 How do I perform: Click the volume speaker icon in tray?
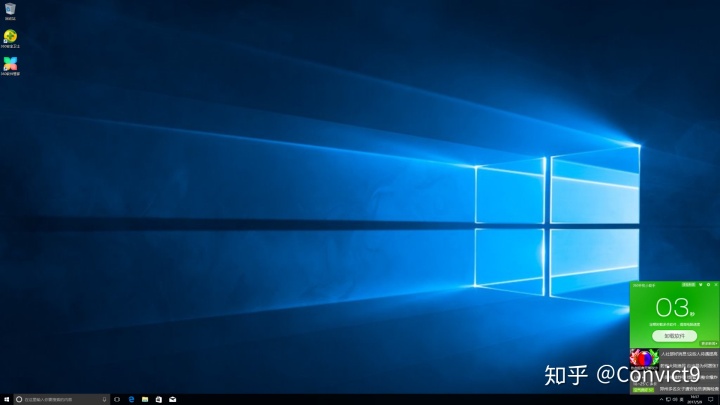(675, 399)
